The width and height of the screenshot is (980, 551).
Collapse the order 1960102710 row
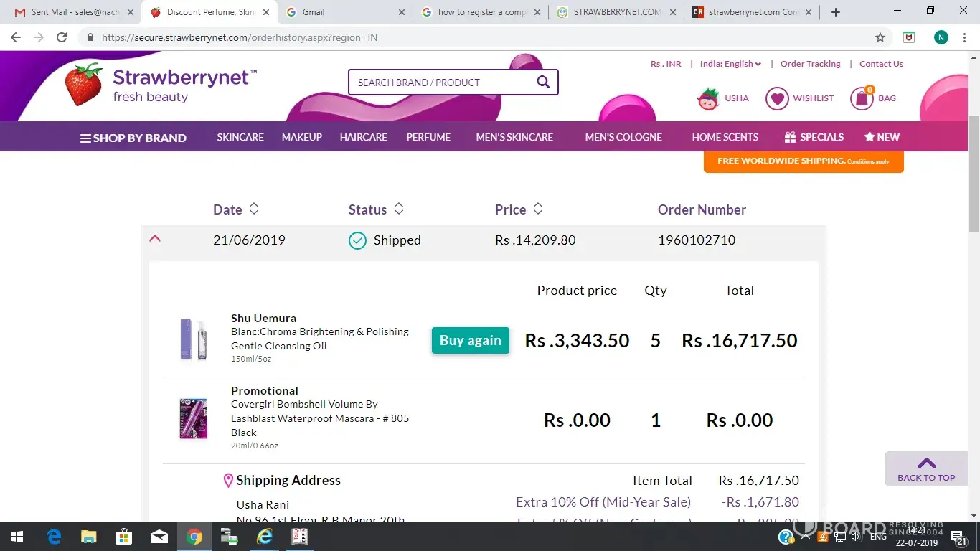click(x=154, y=240)
